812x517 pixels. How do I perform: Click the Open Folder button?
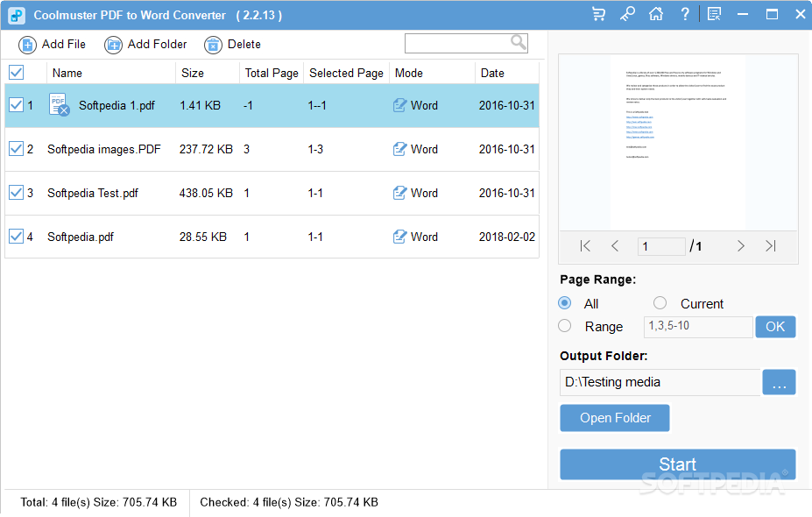(615, 418)
